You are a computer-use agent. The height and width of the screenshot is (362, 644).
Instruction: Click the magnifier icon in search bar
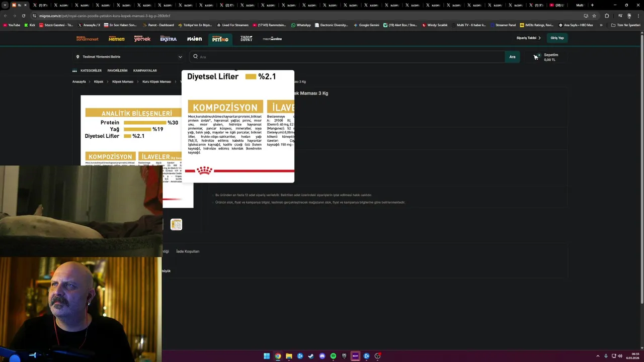click(x=196, y=57)
